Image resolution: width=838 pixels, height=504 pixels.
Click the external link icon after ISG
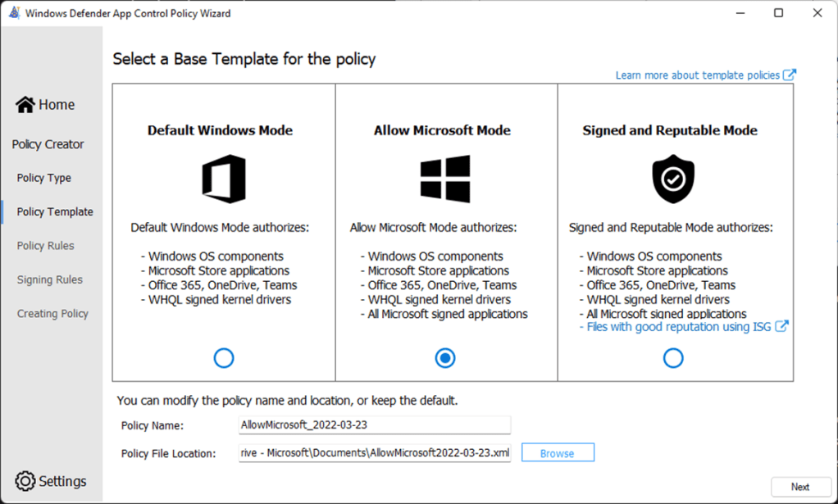(782, 326)
